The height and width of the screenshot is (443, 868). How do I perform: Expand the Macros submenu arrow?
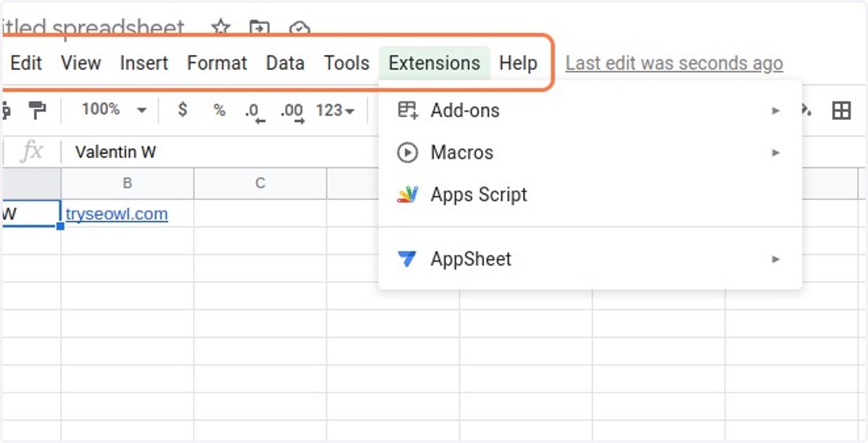(x=776, y=152)
